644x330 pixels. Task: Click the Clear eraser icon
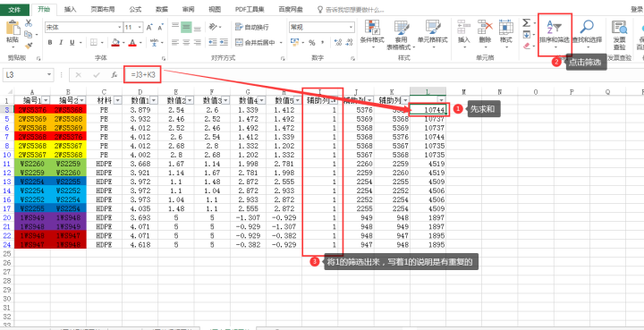[527, 46]
